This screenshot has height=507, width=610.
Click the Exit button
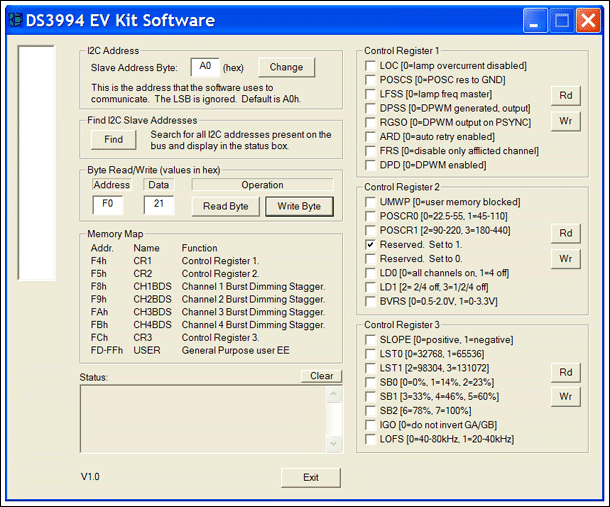311,477
